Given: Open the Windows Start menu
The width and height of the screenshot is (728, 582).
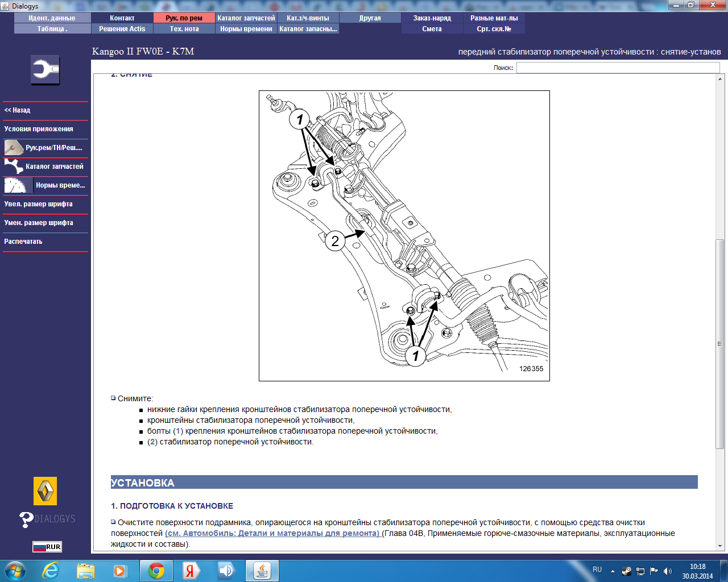Looking at the screenshot, I should pos(15,571).
